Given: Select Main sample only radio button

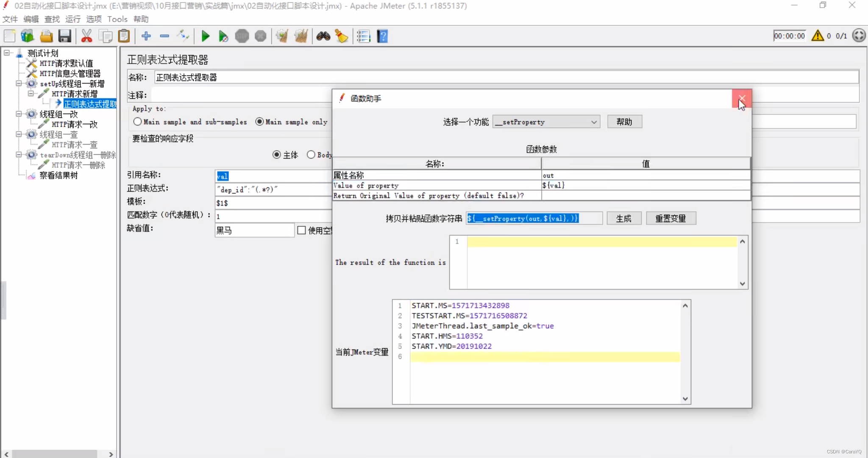Looking at the screenshot, I should click(x=259, y=122).
